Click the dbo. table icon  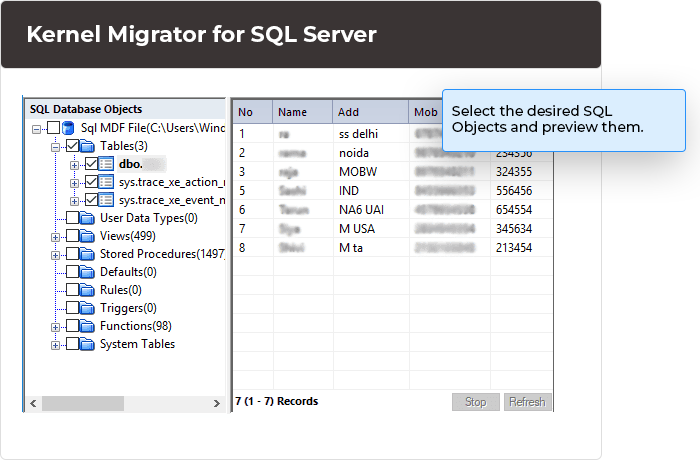pyautogui.click(x=106, y=164)
